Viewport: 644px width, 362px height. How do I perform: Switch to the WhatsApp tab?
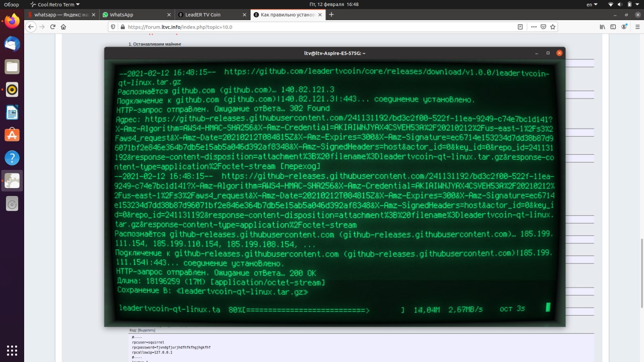136,15
